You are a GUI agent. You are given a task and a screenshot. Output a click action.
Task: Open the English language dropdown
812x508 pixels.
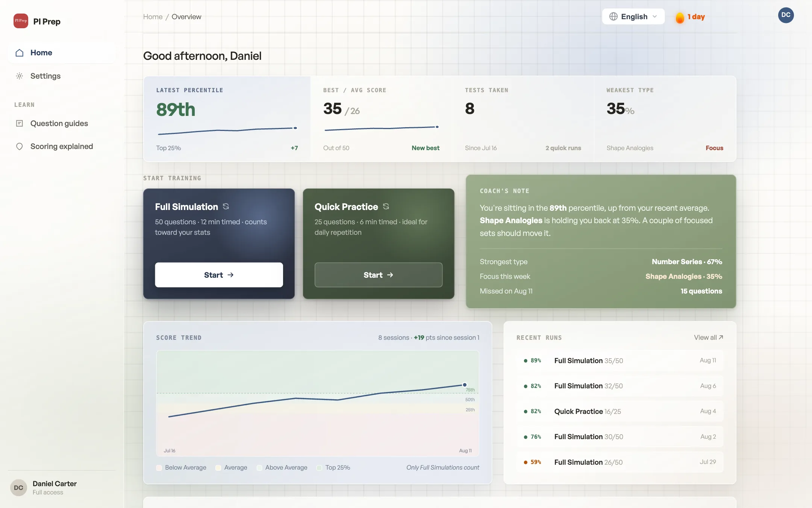point(633,17)
